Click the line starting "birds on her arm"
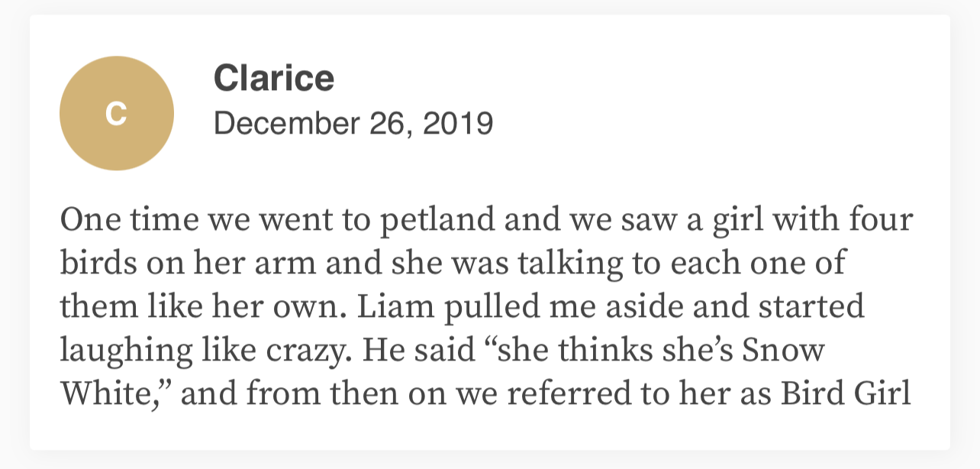Screen dimensions: 980x469 pos(453,264)
